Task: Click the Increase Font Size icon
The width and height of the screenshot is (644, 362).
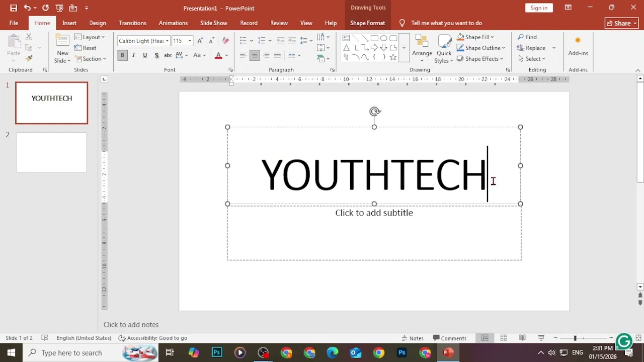Action: [200, 41]
